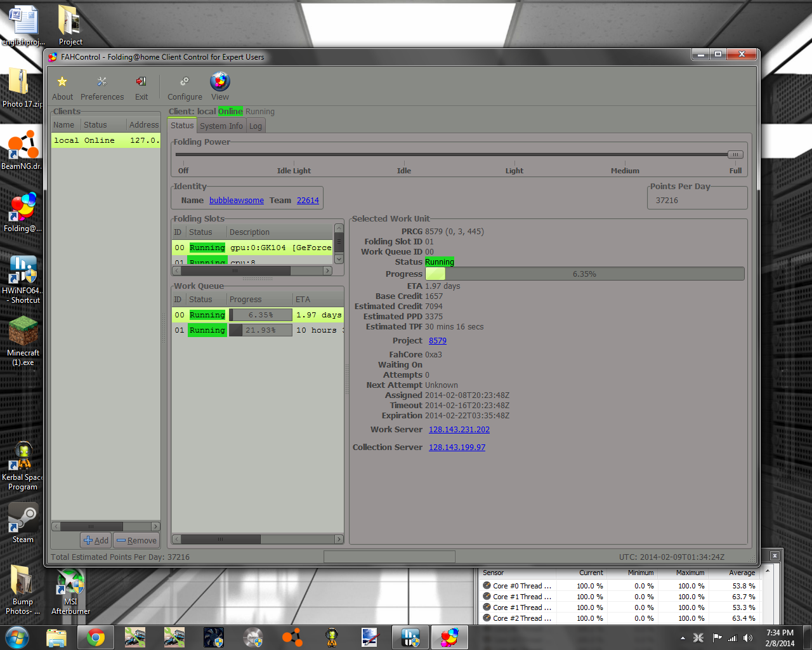Select the MSI Afterburner desktop icon
The width and height of the screenshot is (812, 650).
pos(70,592)
